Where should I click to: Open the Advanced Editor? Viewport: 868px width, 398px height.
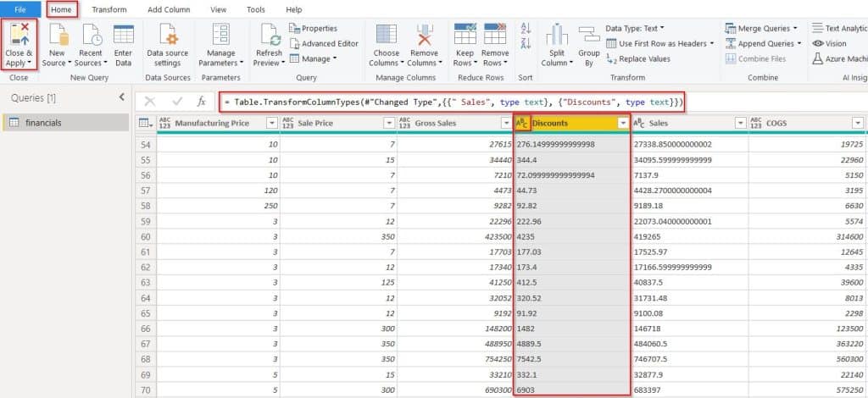(324, 43)
